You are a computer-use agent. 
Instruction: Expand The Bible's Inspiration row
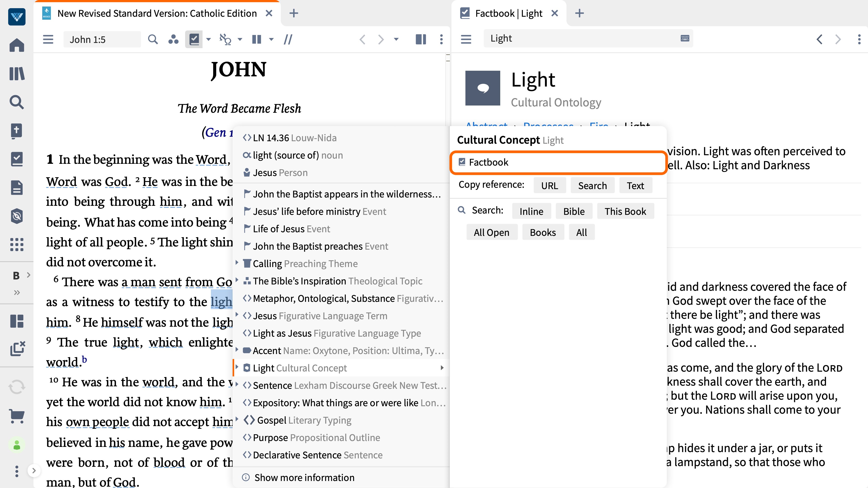237,280
